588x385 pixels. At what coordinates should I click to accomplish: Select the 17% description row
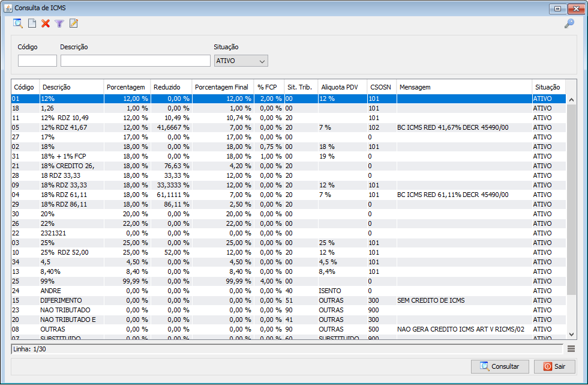pos(289,138)
